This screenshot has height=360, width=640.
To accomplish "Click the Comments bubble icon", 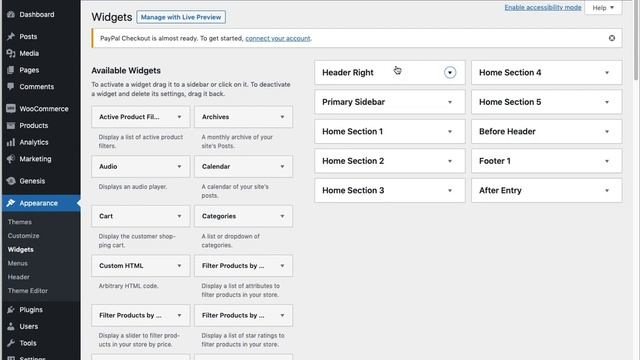I will pyautogui.click(x=11, y=87).
